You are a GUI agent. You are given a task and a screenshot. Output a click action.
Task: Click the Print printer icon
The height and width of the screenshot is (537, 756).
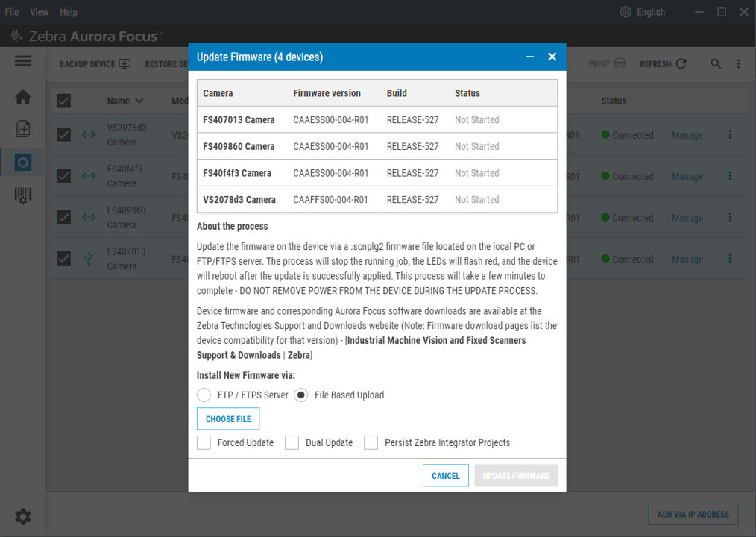point(620,63)
